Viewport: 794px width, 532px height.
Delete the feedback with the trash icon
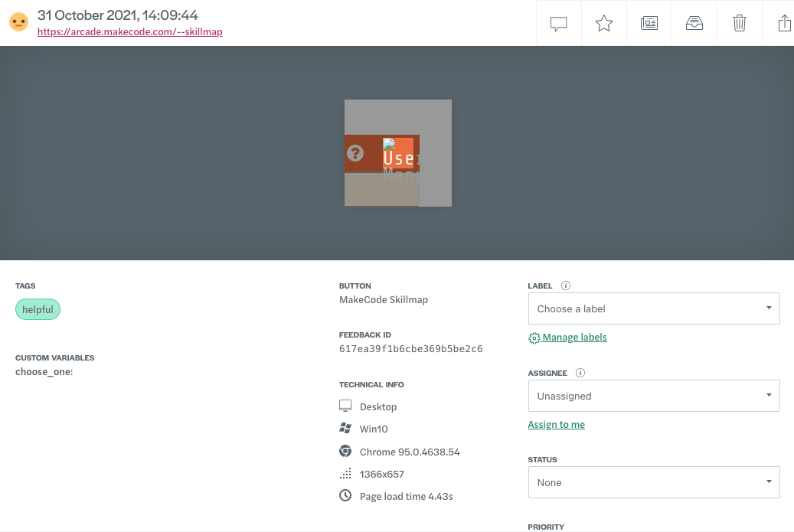pyautogui.click(x=739, y=23)
